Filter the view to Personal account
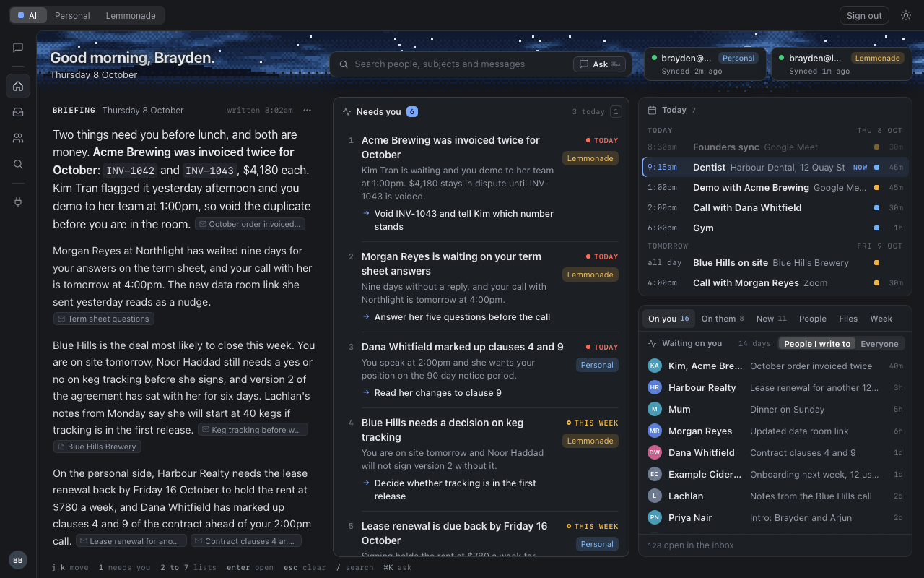Screen dimensions: 924x578 (72, 15)
